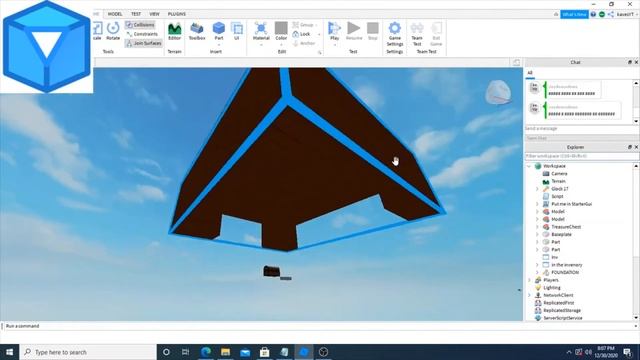Toggle the Constraints option

coord(142,34)
